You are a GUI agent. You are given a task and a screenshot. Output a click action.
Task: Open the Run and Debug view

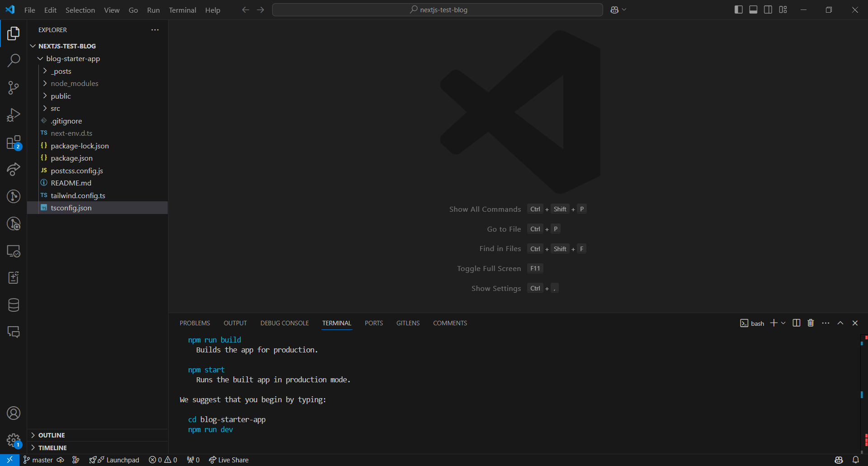(x=14, y=115)
